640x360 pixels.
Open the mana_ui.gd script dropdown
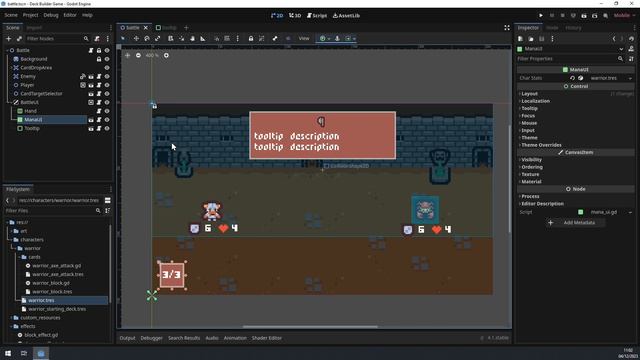[630, 212]
